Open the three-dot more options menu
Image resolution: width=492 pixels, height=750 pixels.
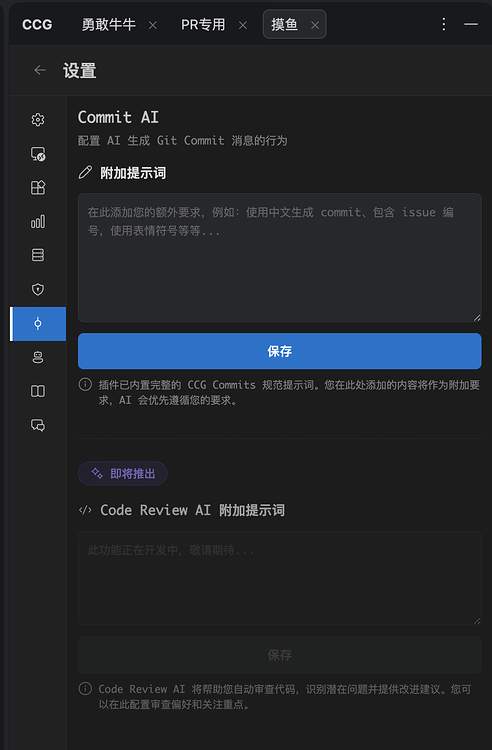click(444, 24)
